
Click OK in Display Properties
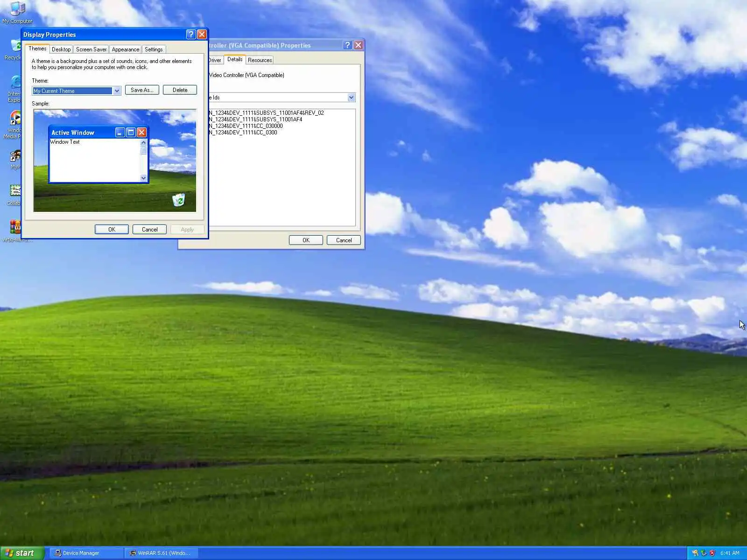coord(112,230)
